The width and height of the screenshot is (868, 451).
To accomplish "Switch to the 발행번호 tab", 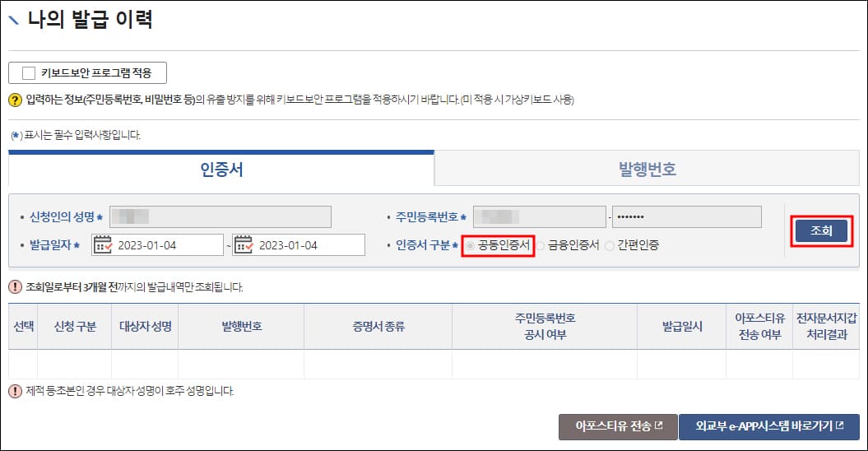I will point(648,169).
